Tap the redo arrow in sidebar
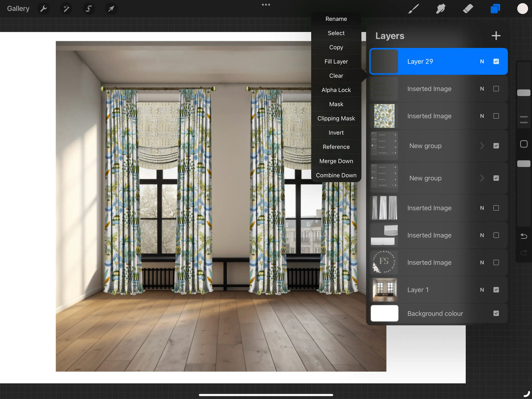The image size is (532, 399). 524,253
